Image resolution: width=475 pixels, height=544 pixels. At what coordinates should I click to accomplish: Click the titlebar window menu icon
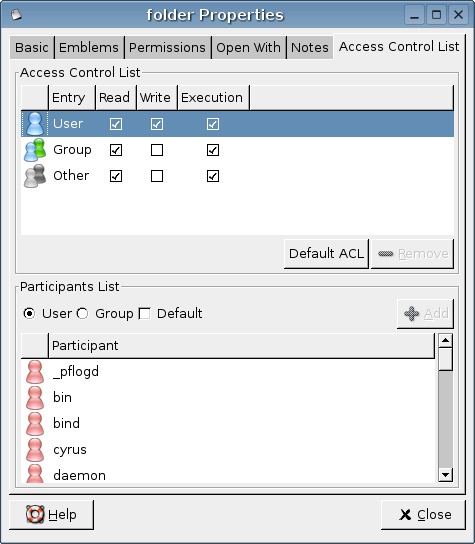[x=16, y=15]
